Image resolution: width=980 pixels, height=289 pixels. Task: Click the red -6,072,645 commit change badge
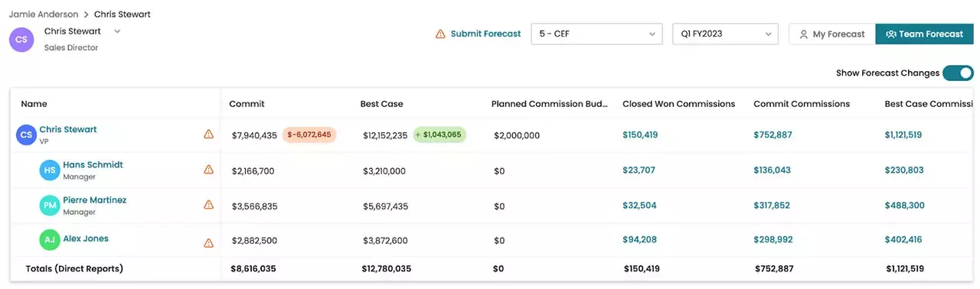(309, 135)
